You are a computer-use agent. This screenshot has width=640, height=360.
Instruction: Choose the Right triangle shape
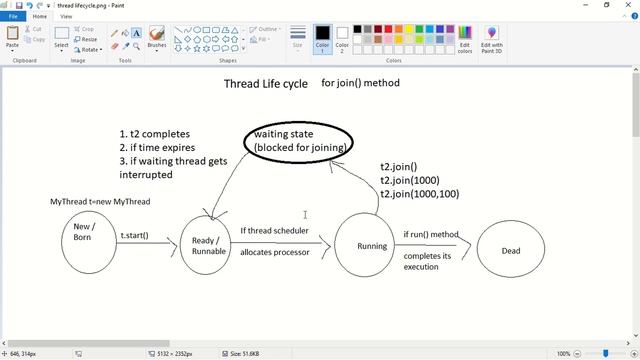[178, 39]
